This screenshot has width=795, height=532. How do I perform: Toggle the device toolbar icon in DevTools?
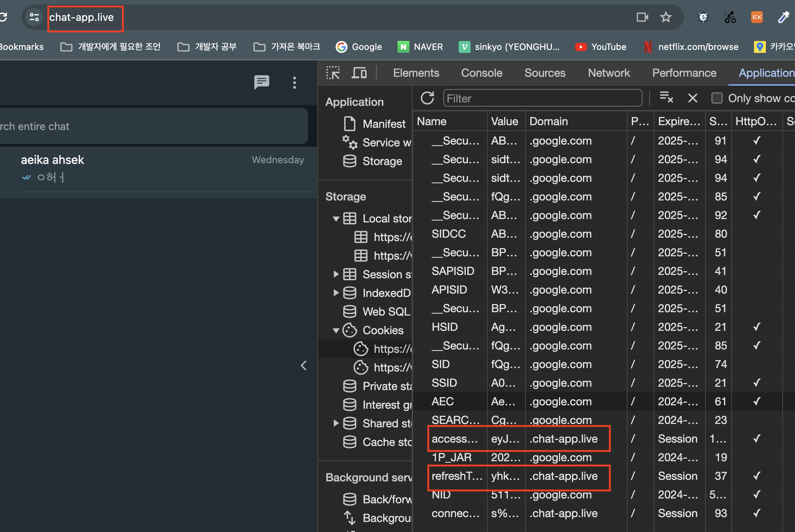point(359,73)
